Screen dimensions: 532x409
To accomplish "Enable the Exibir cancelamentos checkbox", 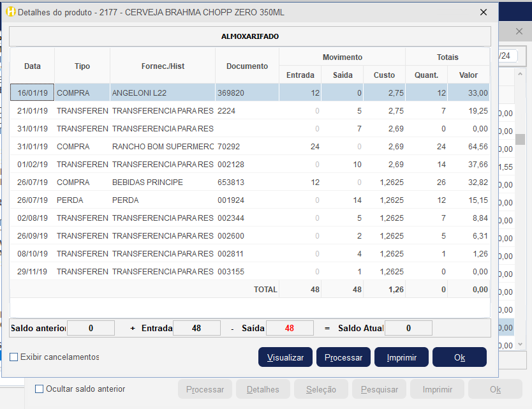I will [x=14, y=357].
